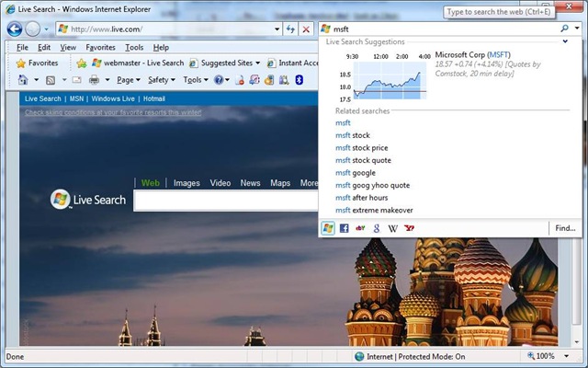Open the webmaster - Live Search favorite
The width and height of the screenshot is (588, 368).
[x=138, y=63]
